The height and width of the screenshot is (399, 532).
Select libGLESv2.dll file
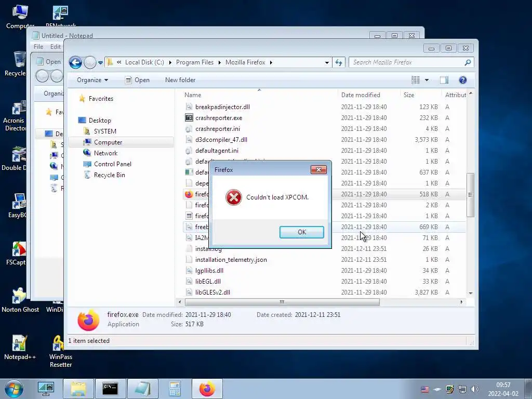[x=212, y=292]
